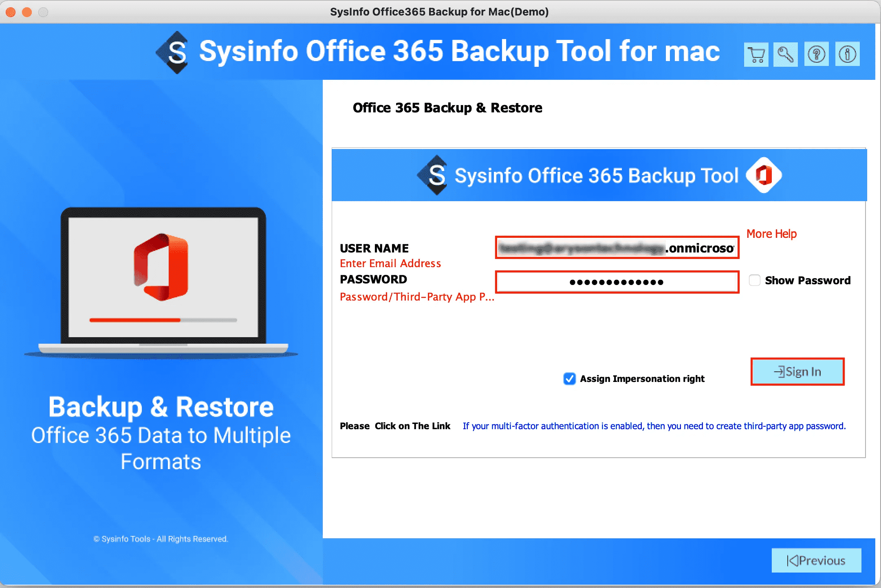
Task: Click 'Office 365 Backup & Restore' heading
Action: [x=447, y=108]
